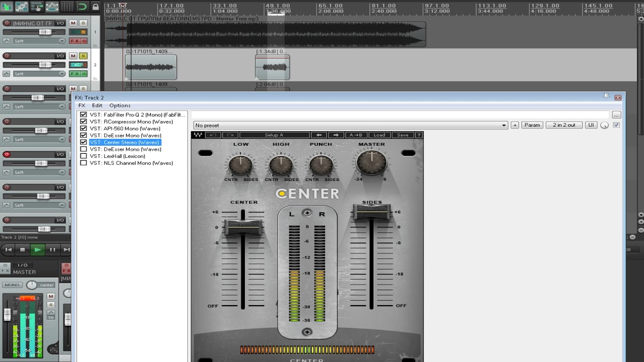Bypass API-560 Mono via its checkbox
This screenshot has width=644, height=362.
point(84,129)
